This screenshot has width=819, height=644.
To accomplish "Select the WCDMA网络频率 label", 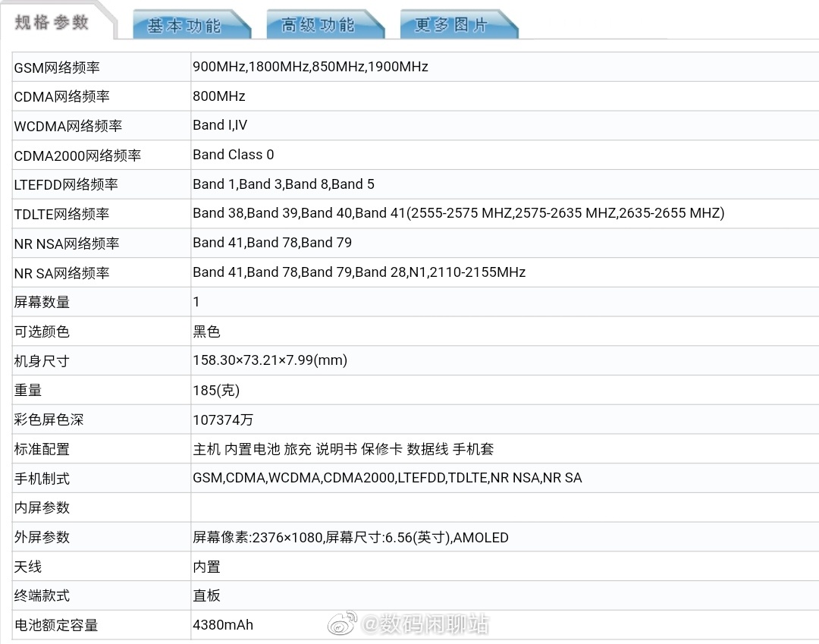I will tap(68, 126).
